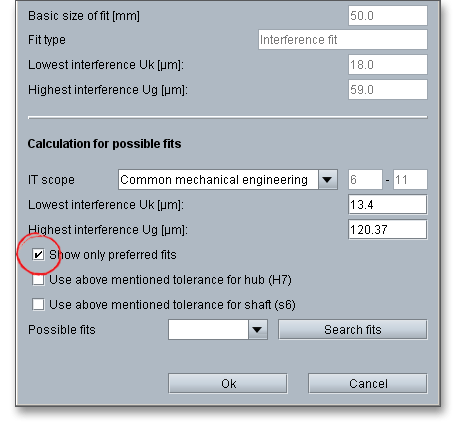Uncheck Show only preferred fits checkbox
Image resolution: width=456 pixels, height=422 pixels.
38,255
